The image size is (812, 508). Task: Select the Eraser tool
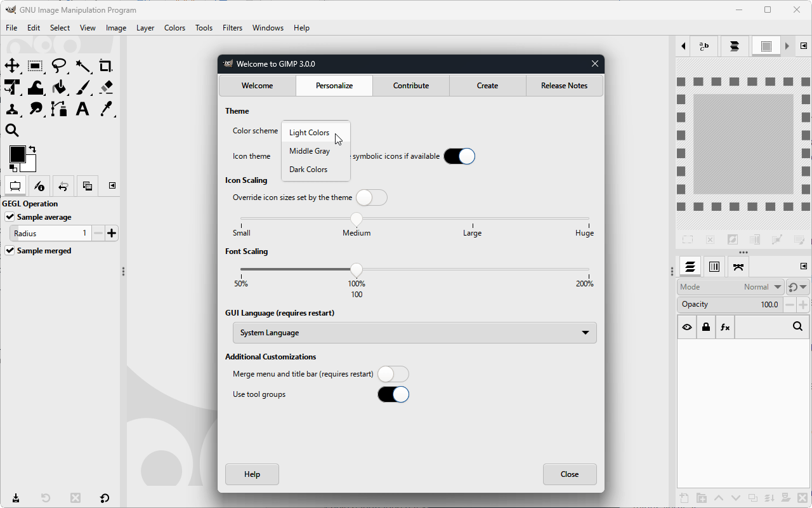pyautogui.click(x=106, y=87)
